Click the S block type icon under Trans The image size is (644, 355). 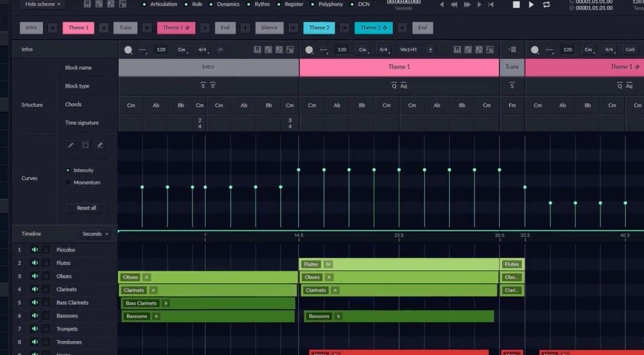point(512,86)
